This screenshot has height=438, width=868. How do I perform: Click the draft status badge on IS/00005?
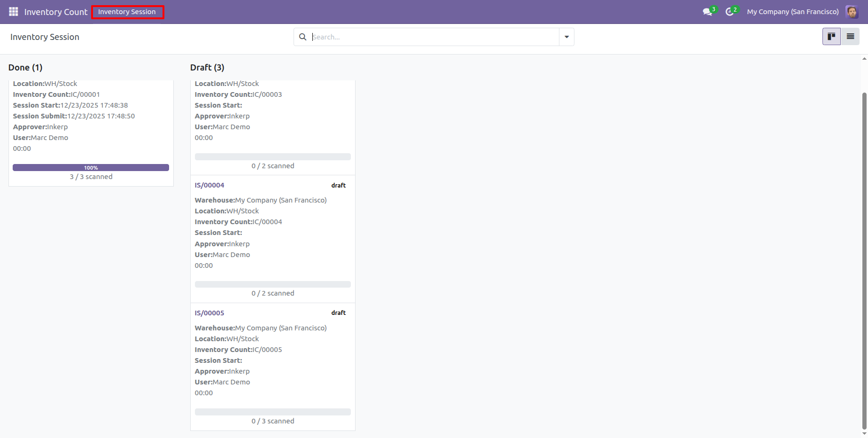339,313
